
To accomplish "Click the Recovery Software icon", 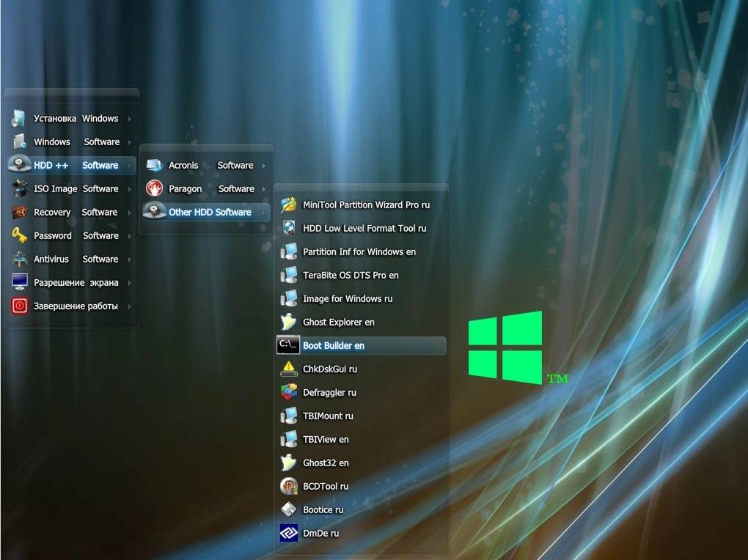I will tap(19, 212).
